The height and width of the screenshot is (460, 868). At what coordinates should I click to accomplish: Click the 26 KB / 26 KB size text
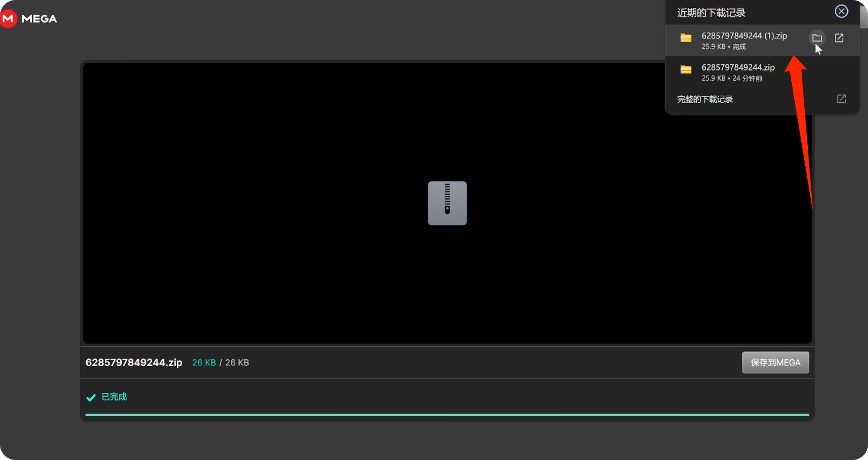pos(220,362)
